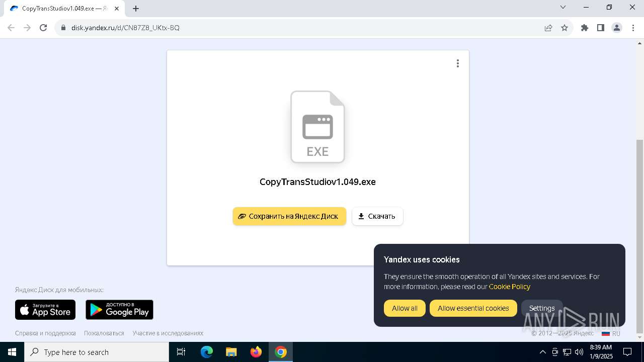Show hidden system tray icons
The height and width of the screenshot is (362, 644).
coord(542,352)
